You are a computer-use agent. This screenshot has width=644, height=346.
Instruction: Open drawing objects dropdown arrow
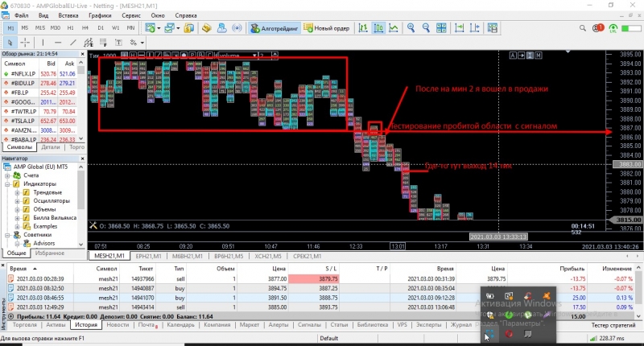tap(142, 43)
